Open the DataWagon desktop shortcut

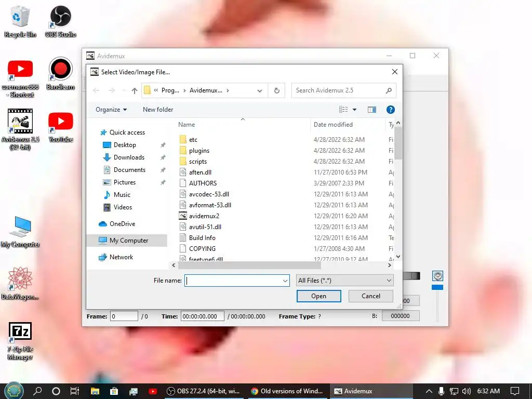[x=20, y=283]
